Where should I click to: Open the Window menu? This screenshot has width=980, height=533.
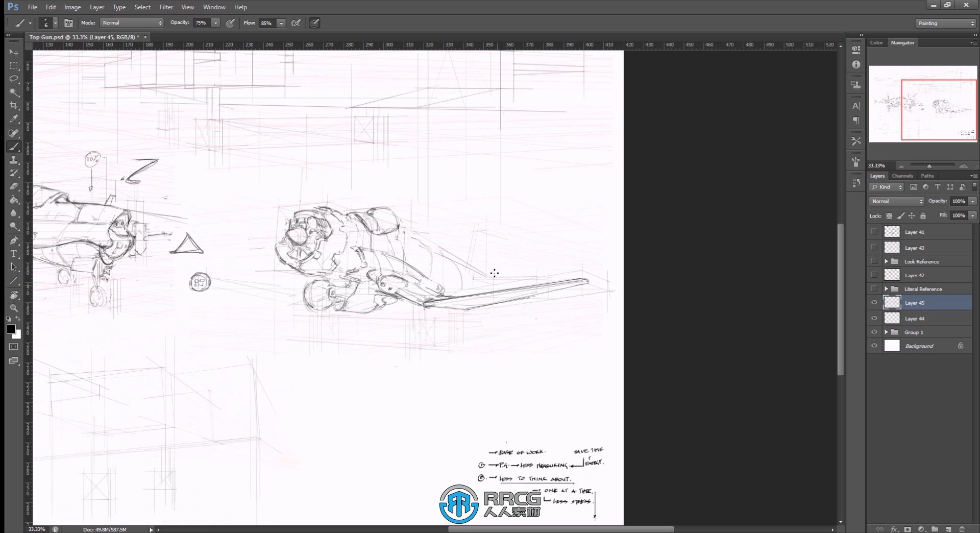(214, 7)
